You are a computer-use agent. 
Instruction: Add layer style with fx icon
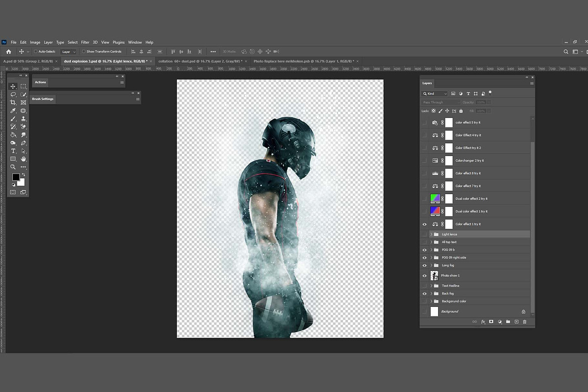coord(483,322)
